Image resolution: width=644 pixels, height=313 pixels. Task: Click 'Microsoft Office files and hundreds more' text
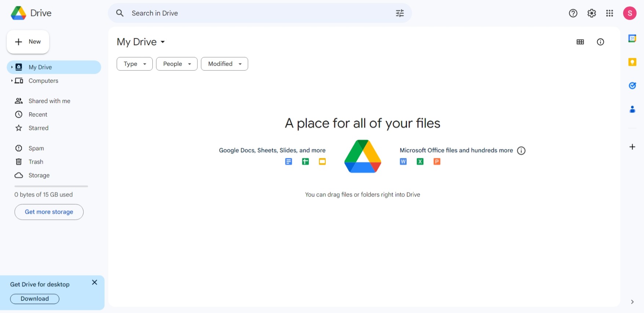coord(456,150)
